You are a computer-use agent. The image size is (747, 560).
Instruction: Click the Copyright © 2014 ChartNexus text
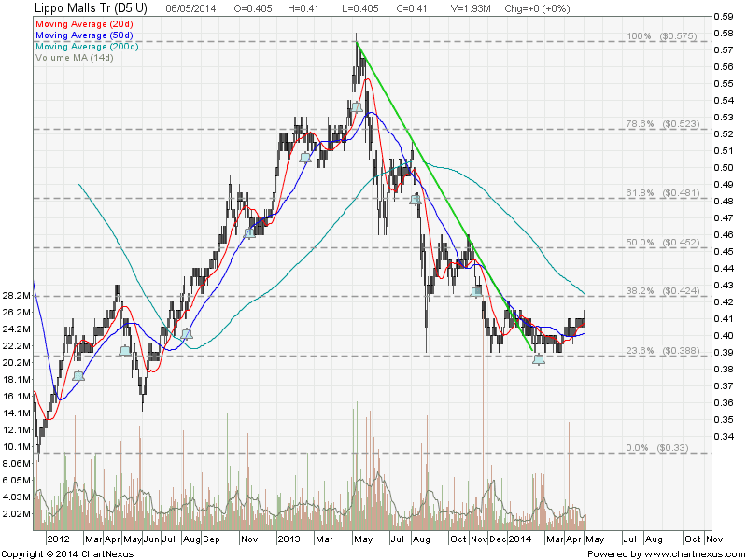point(67,554)
